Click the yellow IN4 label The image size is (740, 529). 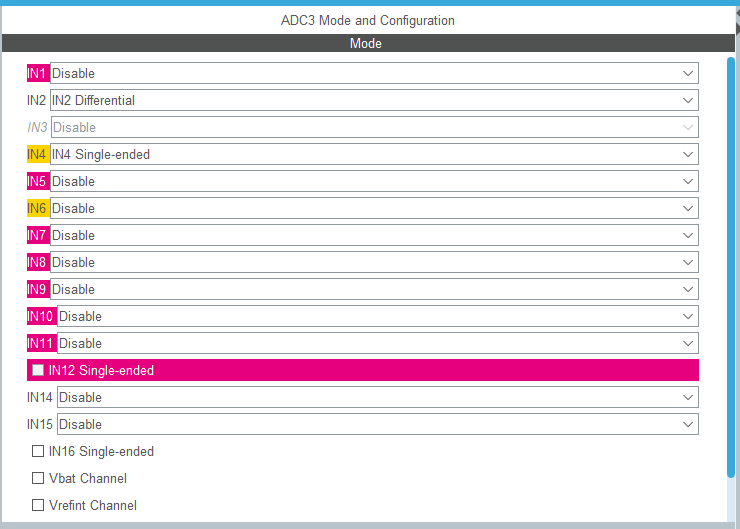click(38, 154)
